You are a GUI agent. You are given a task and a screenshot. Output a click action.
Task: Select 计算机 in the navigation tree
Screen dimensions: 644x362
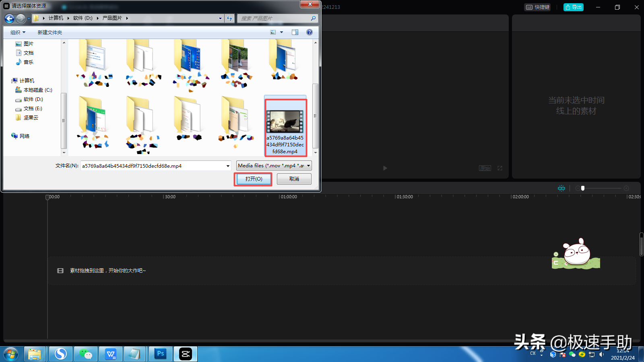coord(27,81)
